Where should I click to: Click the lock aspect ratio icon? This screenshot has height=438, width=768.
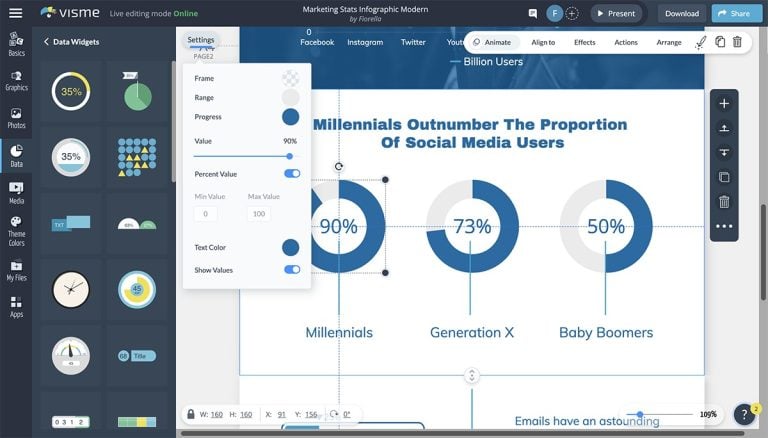(190, 414)
